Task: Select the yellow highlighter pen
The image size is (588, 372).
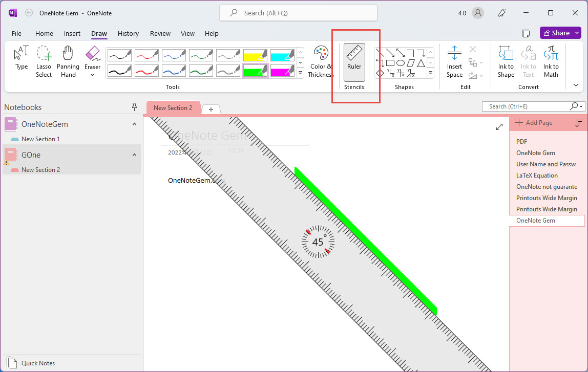Action: (x=255, y=55)
